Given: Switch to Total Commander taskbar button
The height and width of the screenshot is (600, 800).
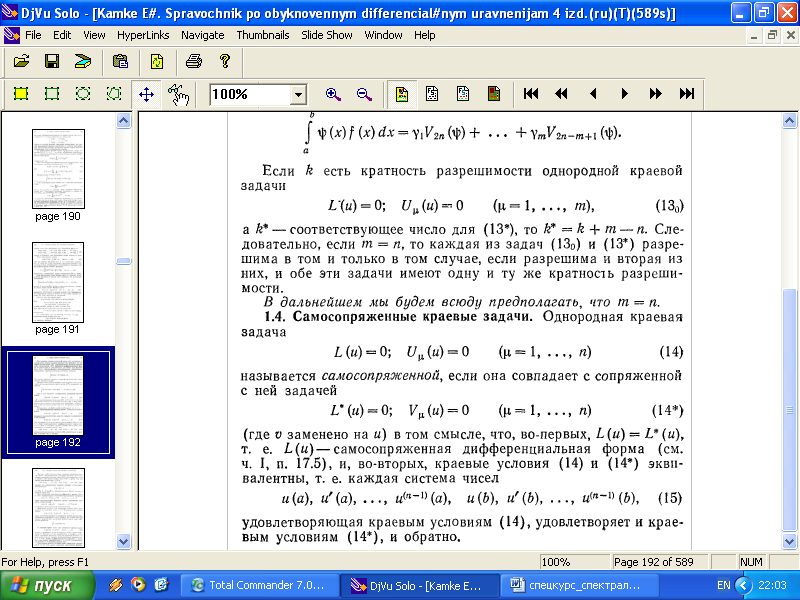Looking at the screenshot, I should 260,585.
